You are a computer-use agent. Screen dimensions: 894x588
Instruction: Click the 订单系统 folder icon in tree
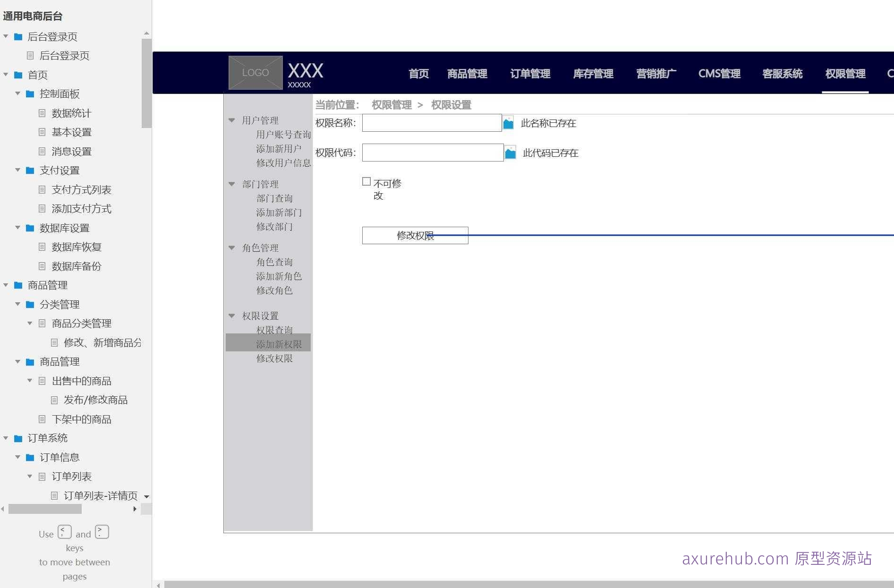click(x=17, y=438)
